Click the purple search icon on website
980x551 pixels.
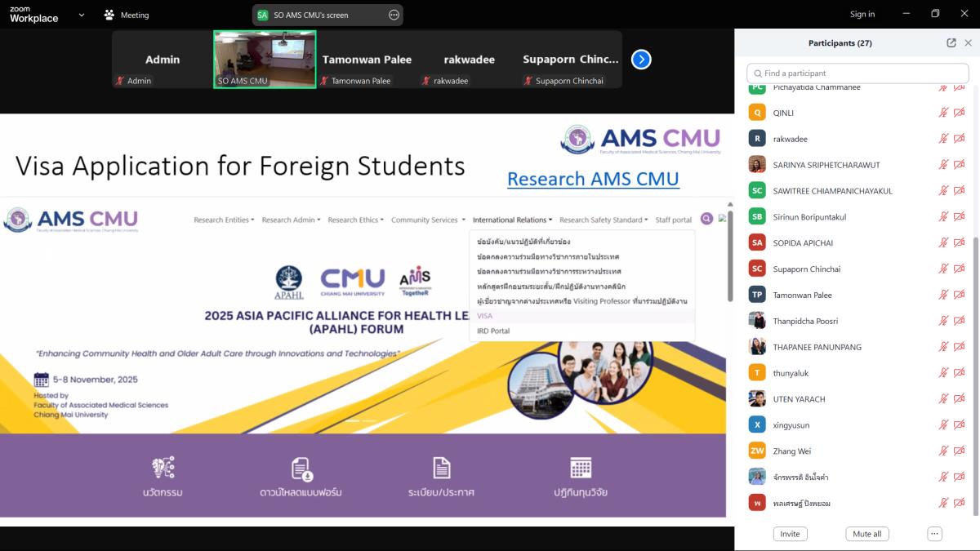706,219
